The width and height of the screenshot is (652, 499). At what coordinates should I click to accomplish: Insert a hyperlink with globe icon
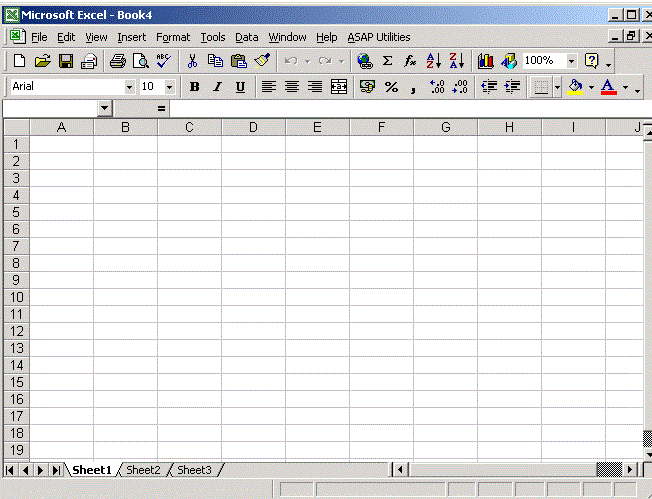[x=365, y=61]
